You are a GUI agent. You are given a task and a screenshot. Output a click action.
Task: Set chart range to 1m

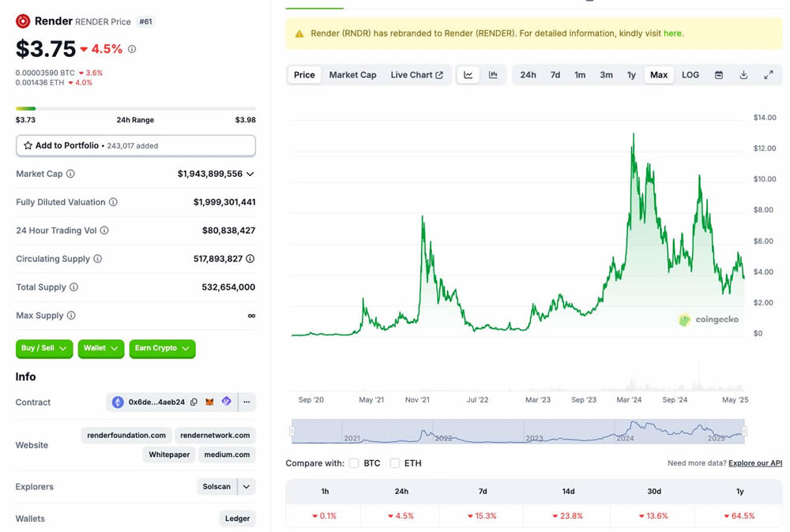(580, 75)
